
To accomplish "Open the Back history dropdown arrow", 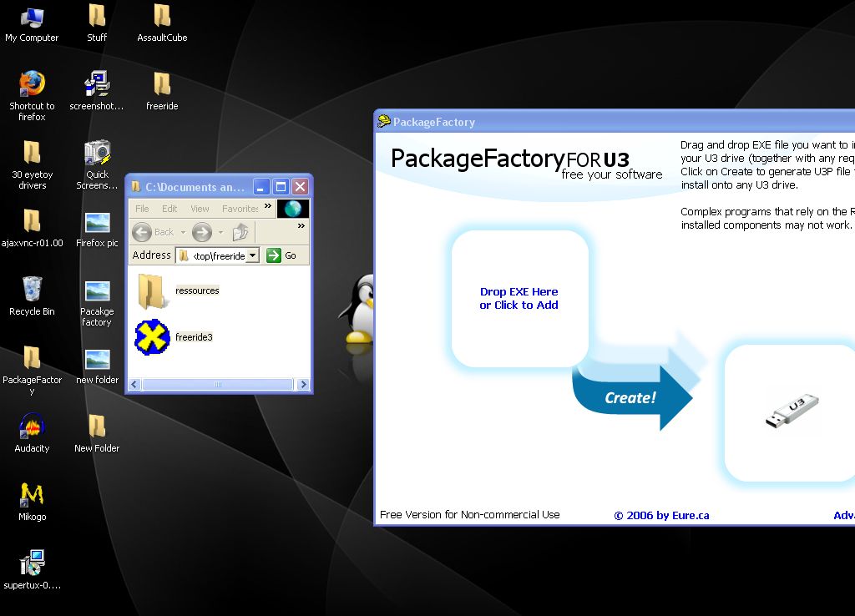I will pyautogui.click(x=183, y=233).
